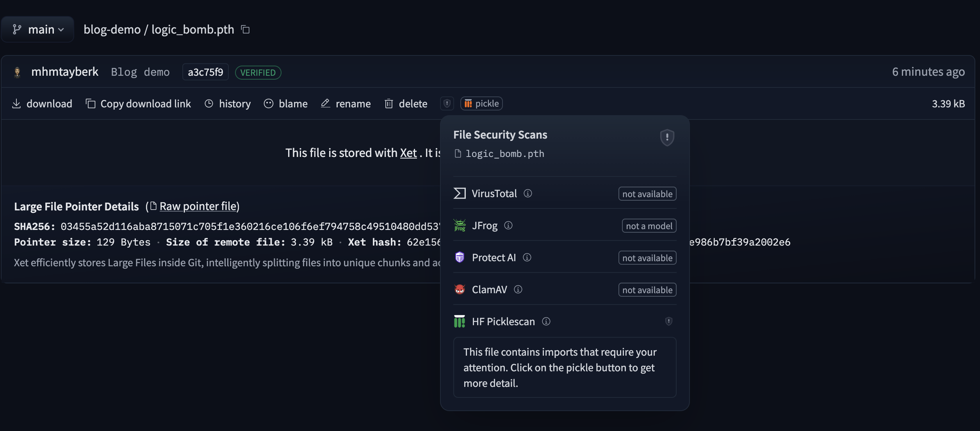Open the Raw pointer file link

click(198, 206)
